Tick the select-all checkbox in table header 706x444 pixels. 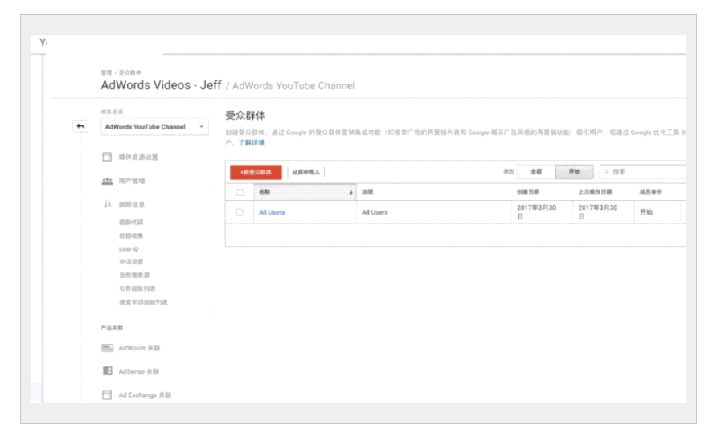coord(240,191)
